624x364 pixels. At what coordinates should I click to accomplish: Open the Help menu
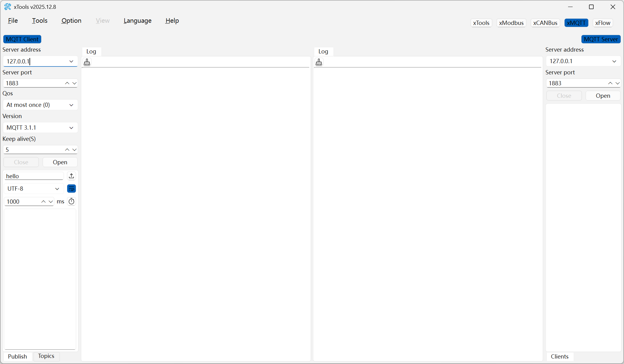coord(172,21)
